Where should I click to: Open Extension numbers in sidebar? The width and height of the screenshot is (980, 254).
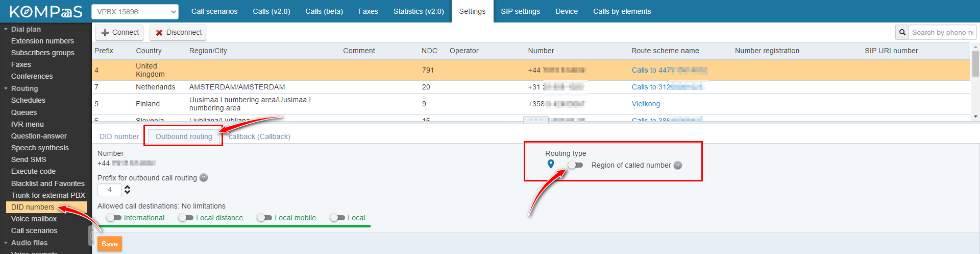(42, 41)
